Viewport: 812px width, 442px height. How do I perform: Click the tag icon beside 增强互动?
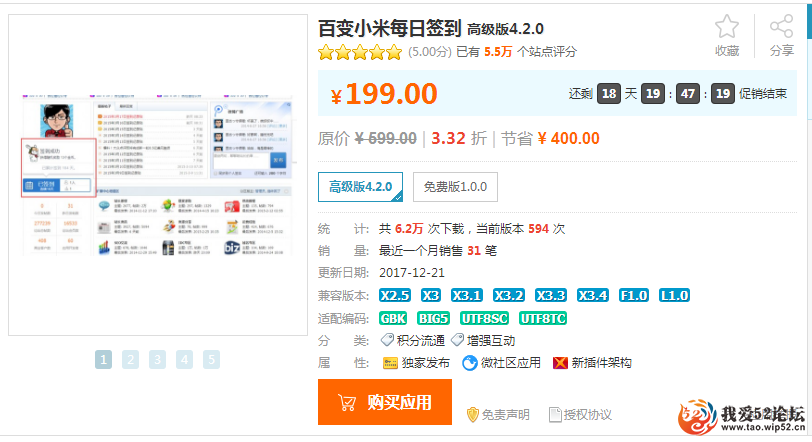click(x=457, y=340)
